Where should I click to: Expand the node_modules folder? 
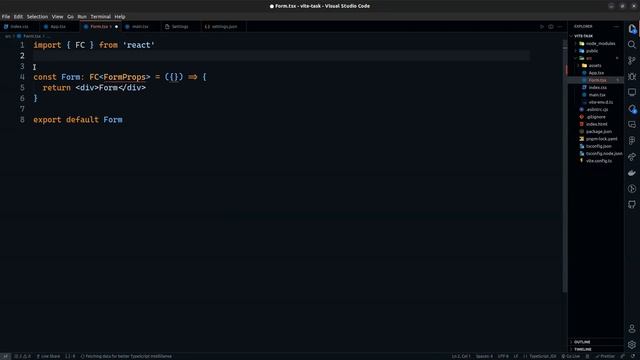point(596,43)
